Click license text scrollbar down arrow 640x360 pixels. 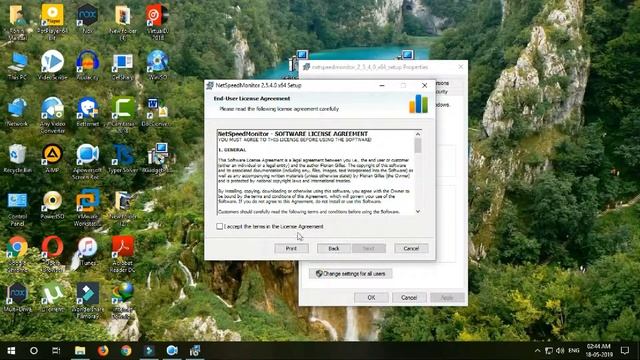pyautogui.click(x=418, y=211)
